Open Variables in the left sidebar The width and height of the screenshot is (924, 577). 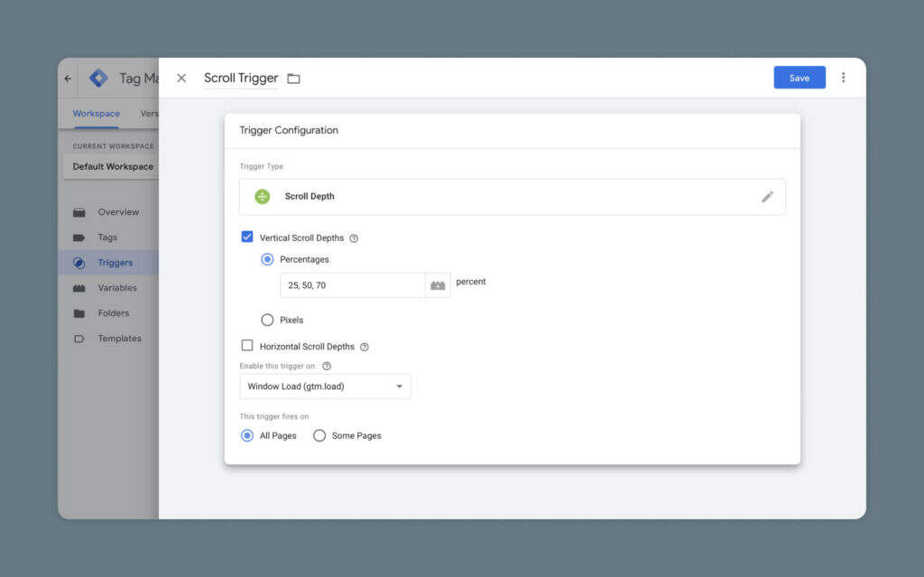(117, 288)
